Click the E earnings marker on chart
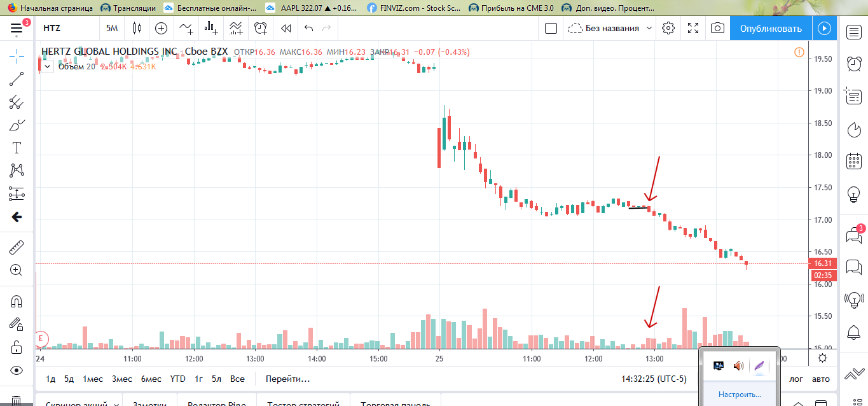 [x=42, y=339]
